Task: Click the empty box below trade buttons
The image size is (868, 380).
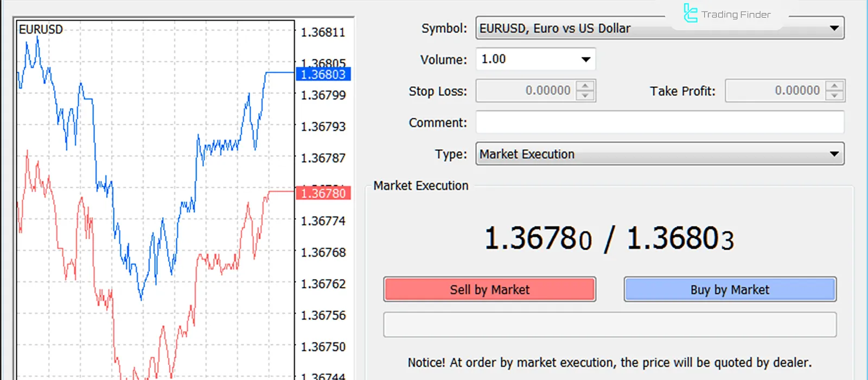Action: [610, 325]
